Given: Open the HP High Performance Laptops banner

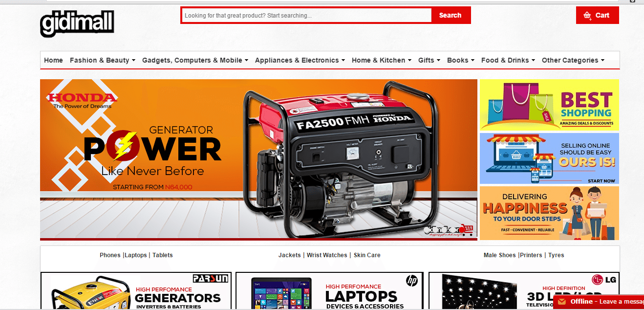Looking at the screenshot, I should [329, 291].
